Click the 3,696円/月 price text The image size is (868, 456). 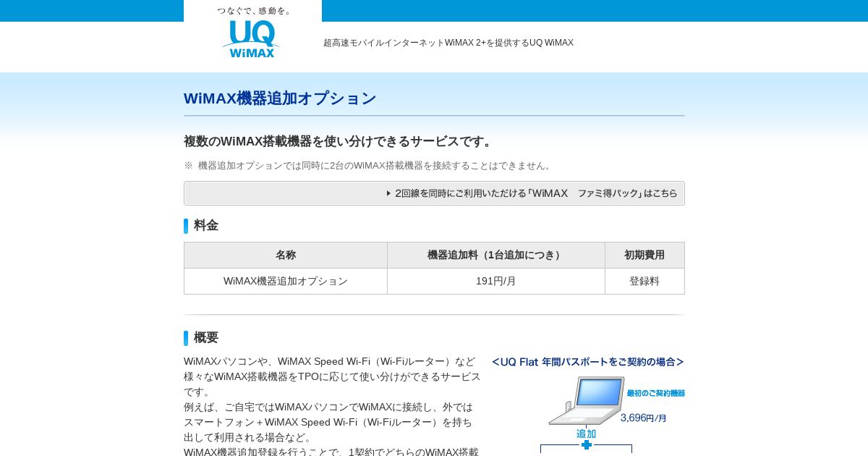click(644, 418)
